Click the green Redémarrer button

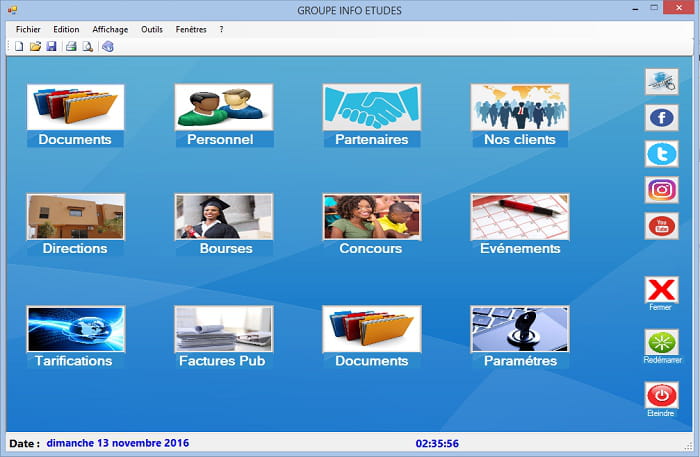coord(662,342)
